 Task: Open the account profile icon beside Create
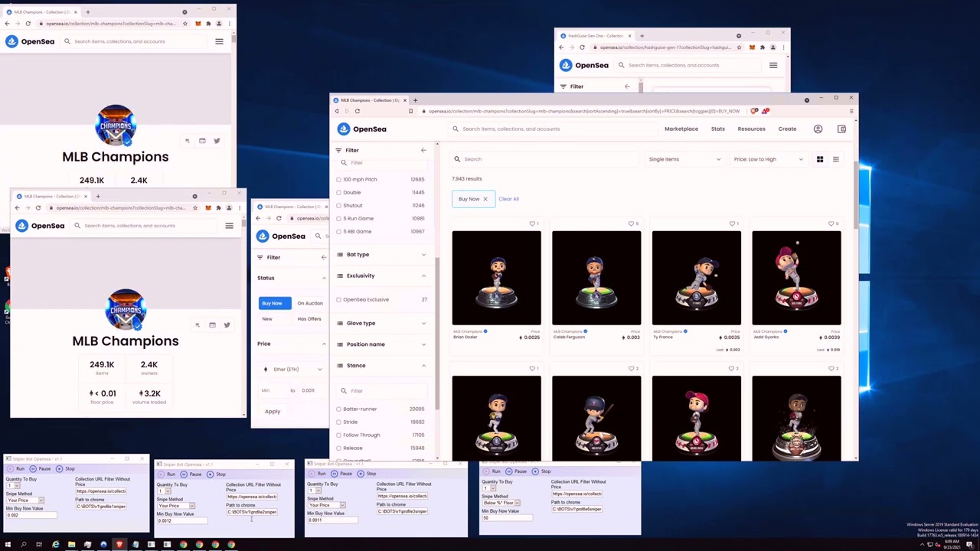(x=818, y=129)
